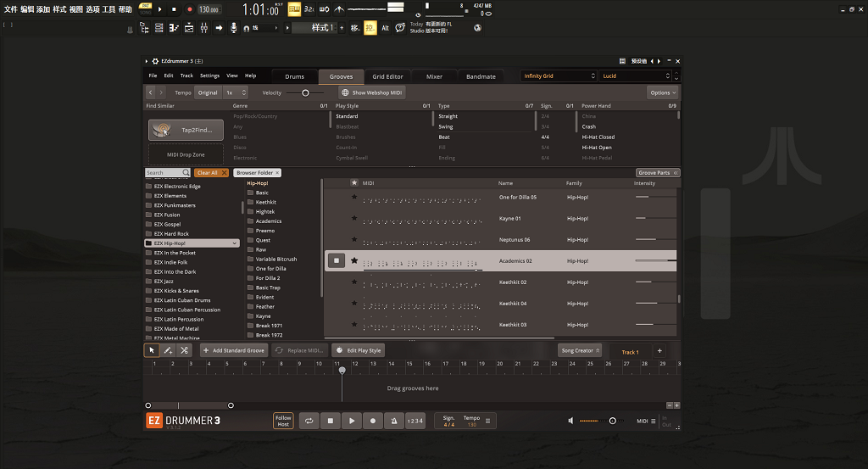Screen dimensions: 868x469
Task: Open the Original tempo dropdown
Action: [208, 92]
